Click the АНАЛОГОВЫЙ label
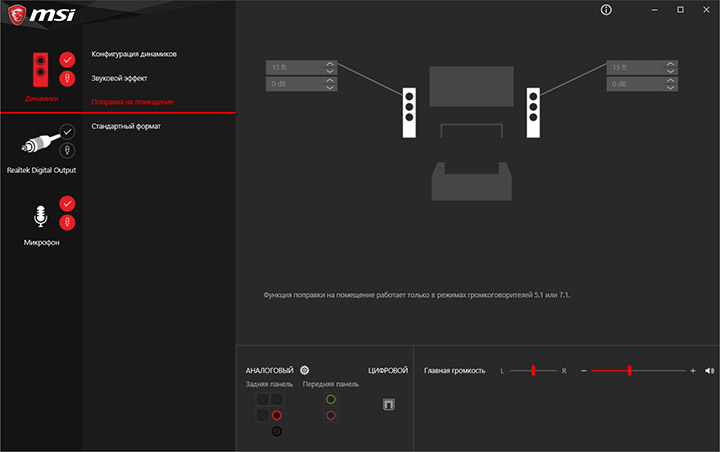This screenshot has width=720, height=452. point(269,370)
